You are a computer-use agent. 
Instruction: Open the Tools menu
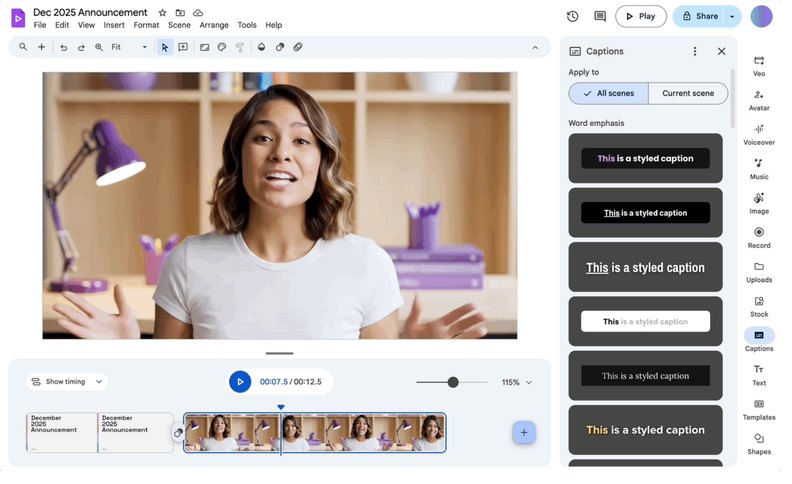246,25
